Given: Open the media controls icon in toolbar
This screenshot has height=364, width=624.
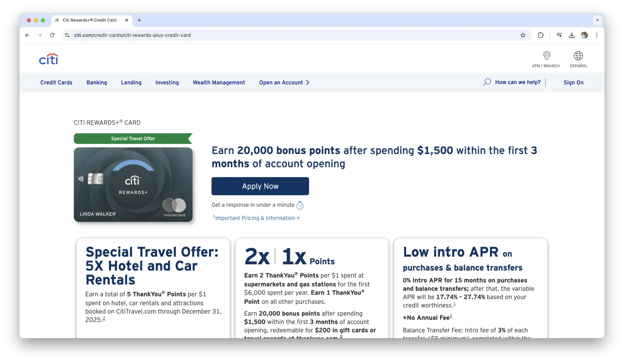Looking at the screenshot, I should coord(559,35).
